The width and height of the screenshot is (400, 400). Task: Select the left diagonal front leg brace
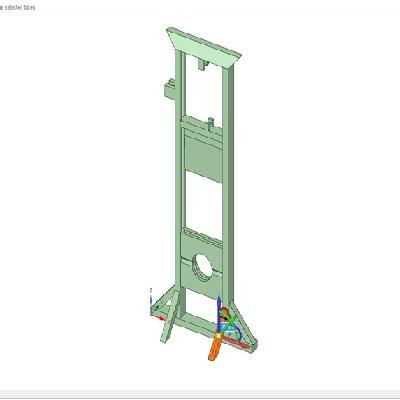(x=169, y=318)
